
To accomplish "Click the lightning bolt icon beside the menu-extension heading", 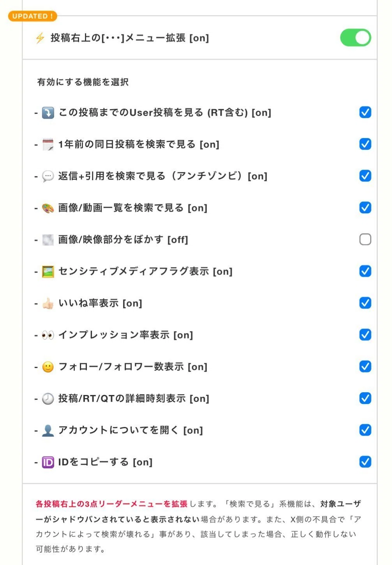I will (40, 38).
